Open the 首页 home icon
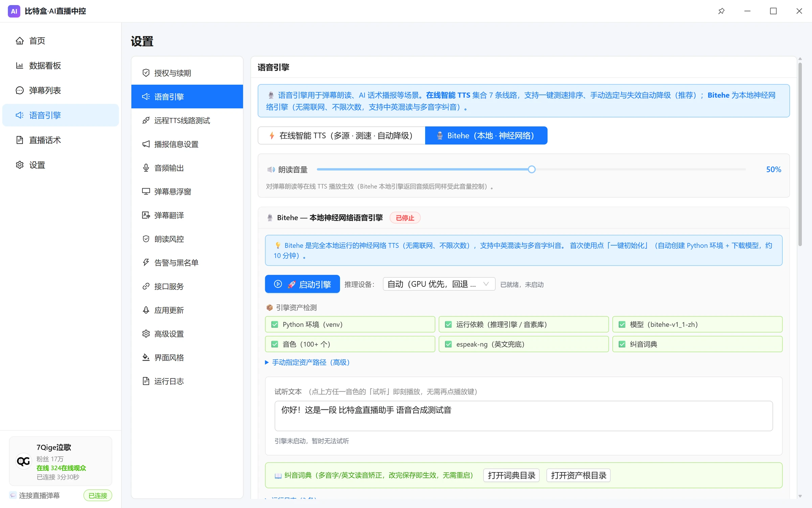The image size is (812, 508). 20,41
